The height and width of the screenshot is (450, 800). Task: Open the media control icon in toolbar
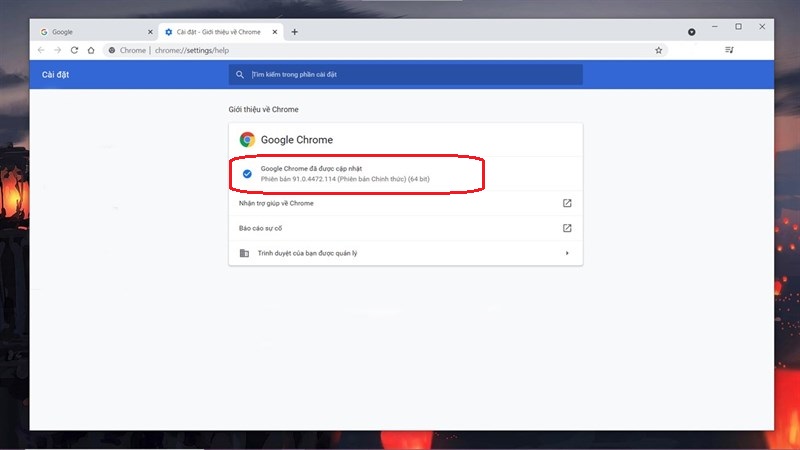[x=729, y=50]
